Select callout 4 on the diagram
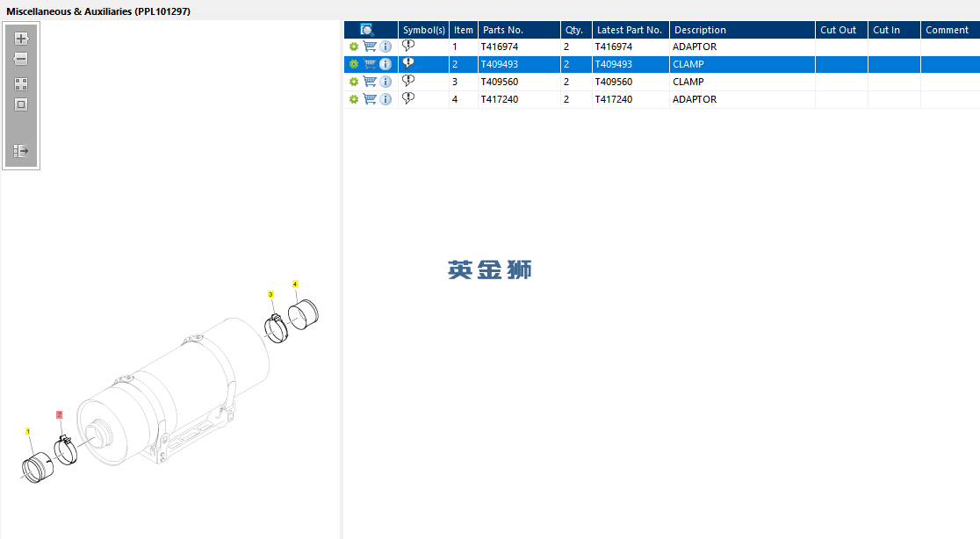This screenshot has width=980, height=539. coord(295,284)
